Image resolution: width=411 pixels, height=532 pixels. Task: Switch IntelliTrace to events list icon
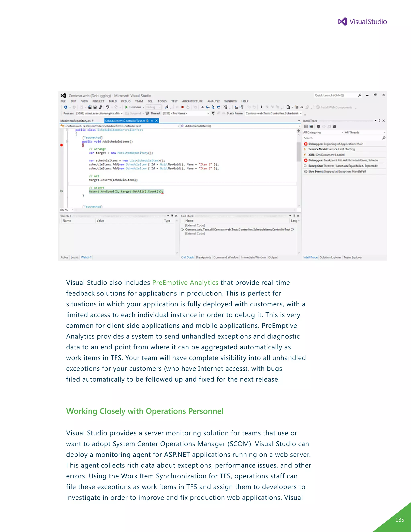click(306, 126)
